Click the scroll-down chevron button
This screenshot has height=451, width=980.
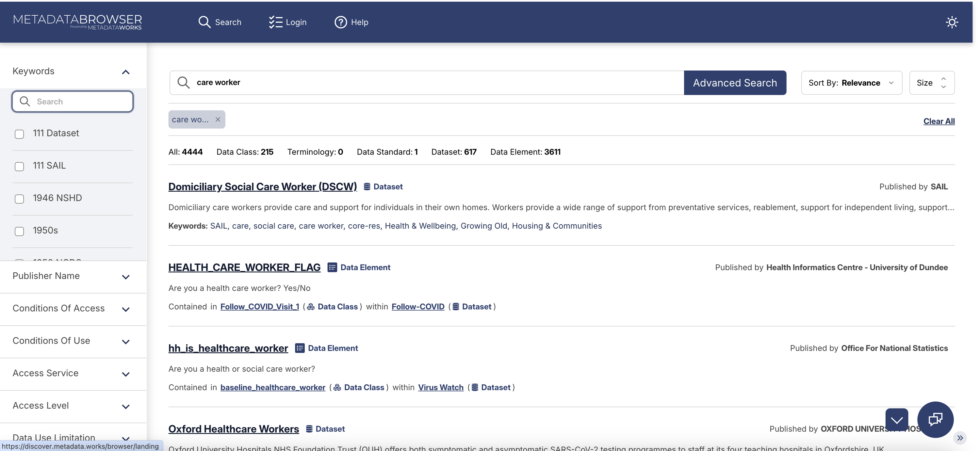[896, 419]
